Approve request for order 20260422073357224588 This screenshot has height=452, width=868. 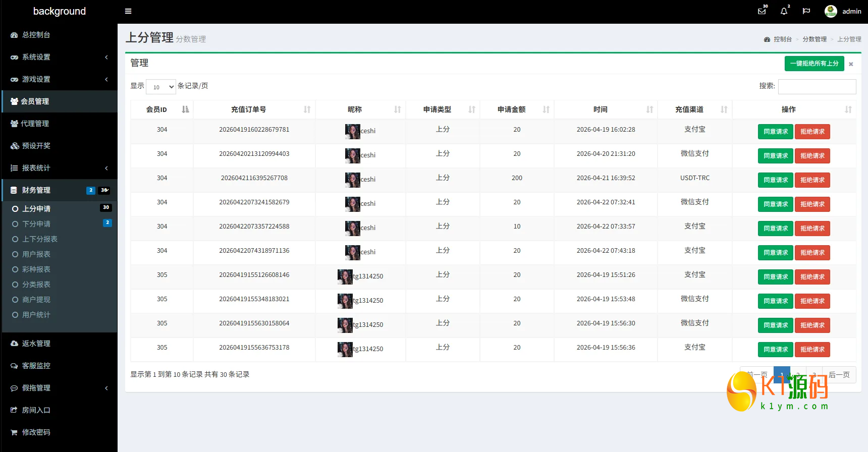775,229
